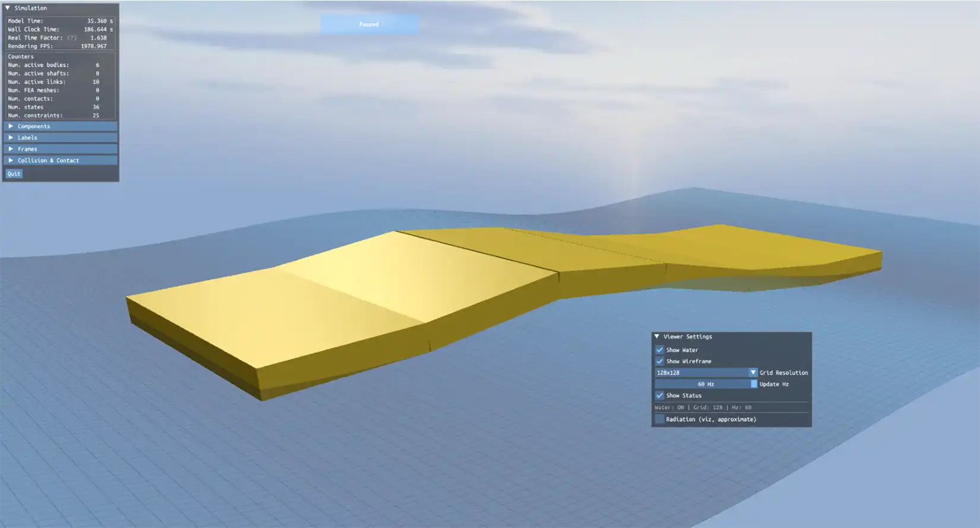Toggle the Show Water checkbox
Viewport: 980px width, 528px height.
(x=659, y=350)
